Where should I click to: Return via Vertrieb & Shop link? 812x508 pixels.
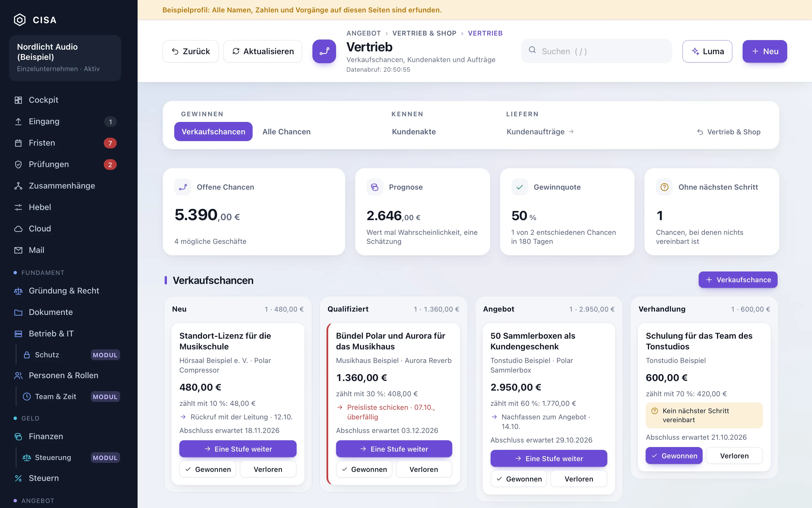point(729,132)
